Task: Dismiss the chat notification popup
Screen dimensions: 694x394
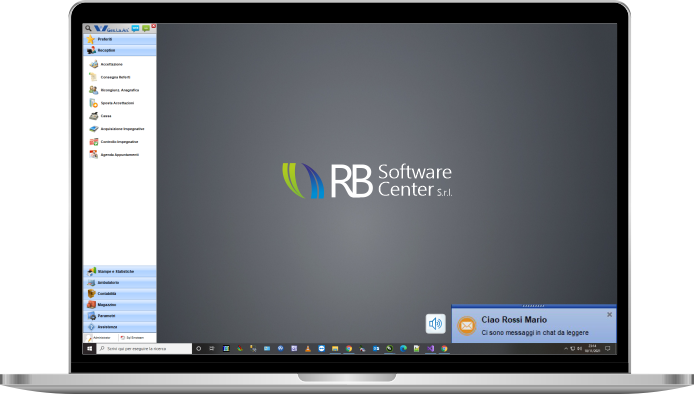Action: coord(609,315)
